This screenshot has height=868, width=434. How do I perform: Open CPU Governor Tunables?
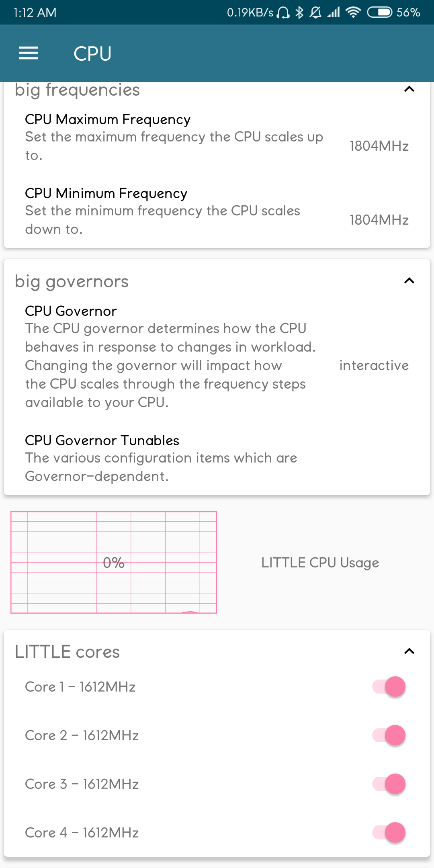[217, 458]
